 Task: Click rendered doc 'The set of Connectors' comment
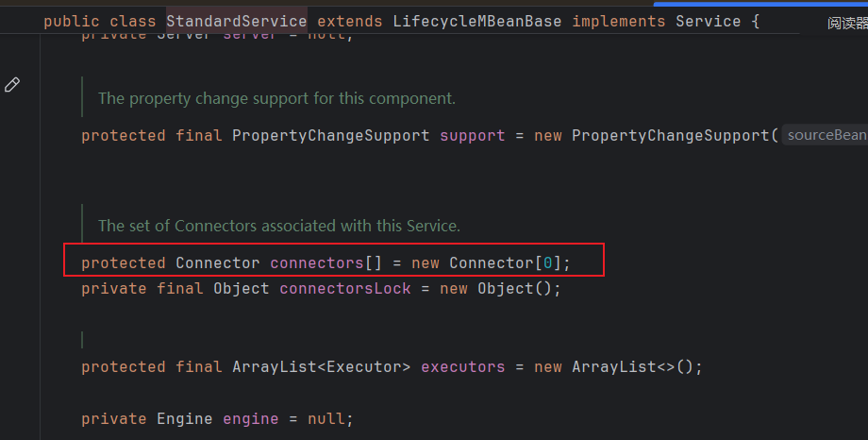pos(278,226)
